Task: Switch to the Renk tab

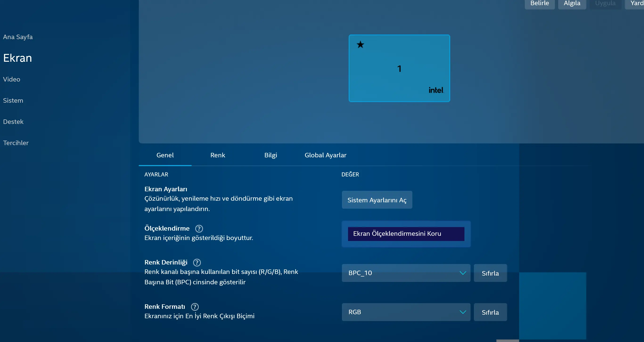Action: coord(218,155)
